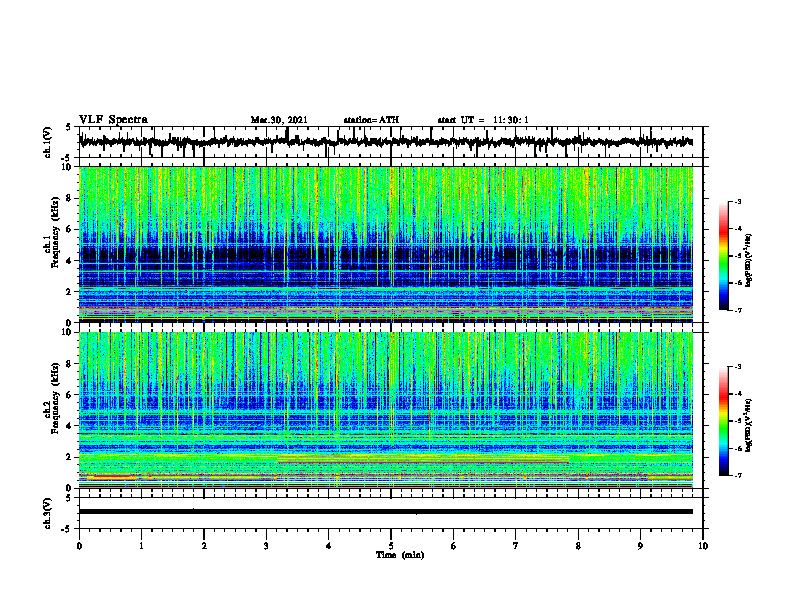Click the "station=ATH" header label

pos(371,120)
